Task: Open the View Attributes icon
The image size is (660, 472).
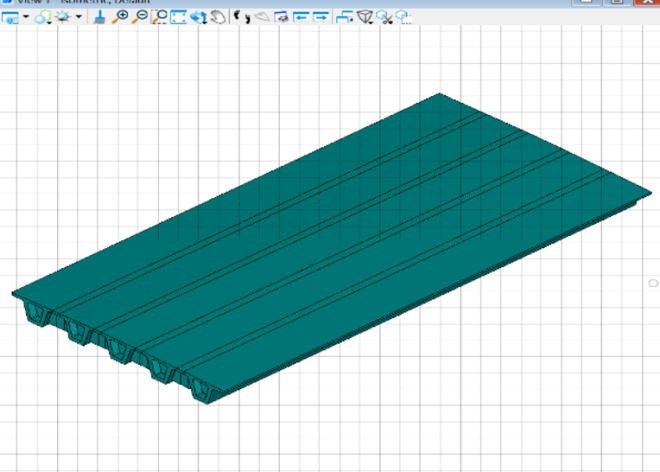Action: point(11,17)
